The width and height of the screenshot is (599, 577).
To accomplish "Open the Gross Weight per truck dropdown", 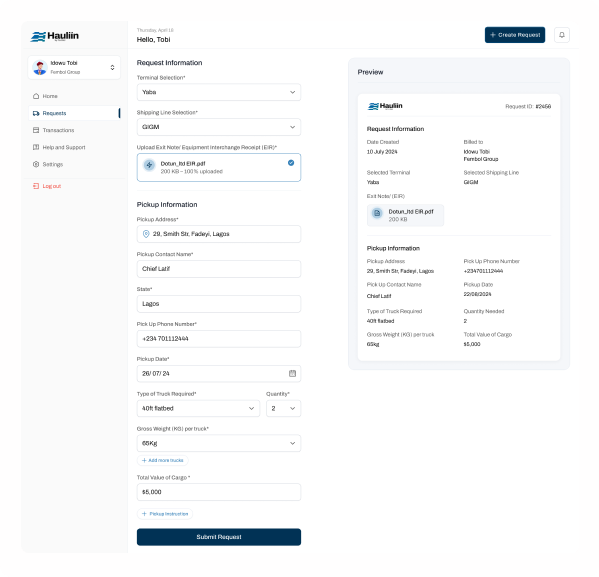I will click(219, 443).
